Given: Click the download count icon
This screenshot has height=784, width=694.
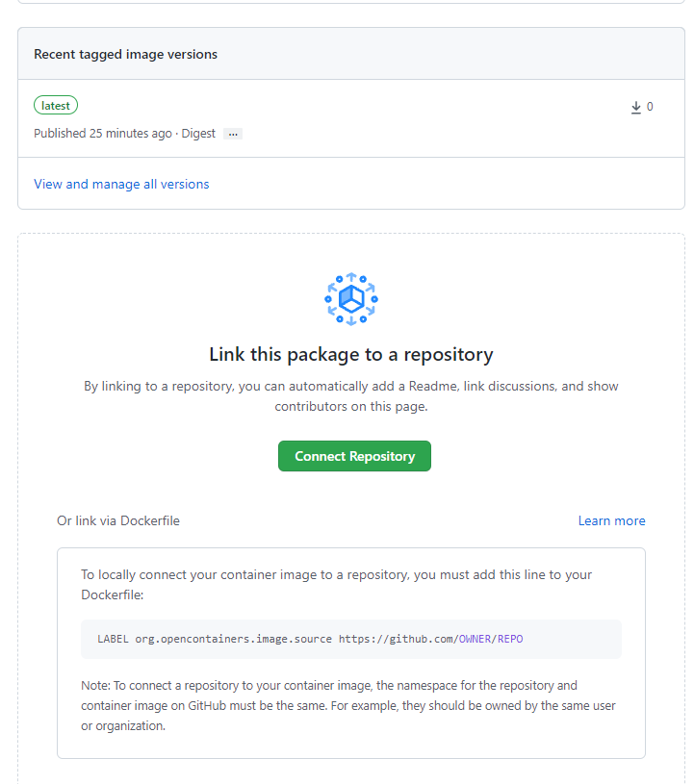Looking at the screenshot, I should pyautogui.click(x=636, y=107).
